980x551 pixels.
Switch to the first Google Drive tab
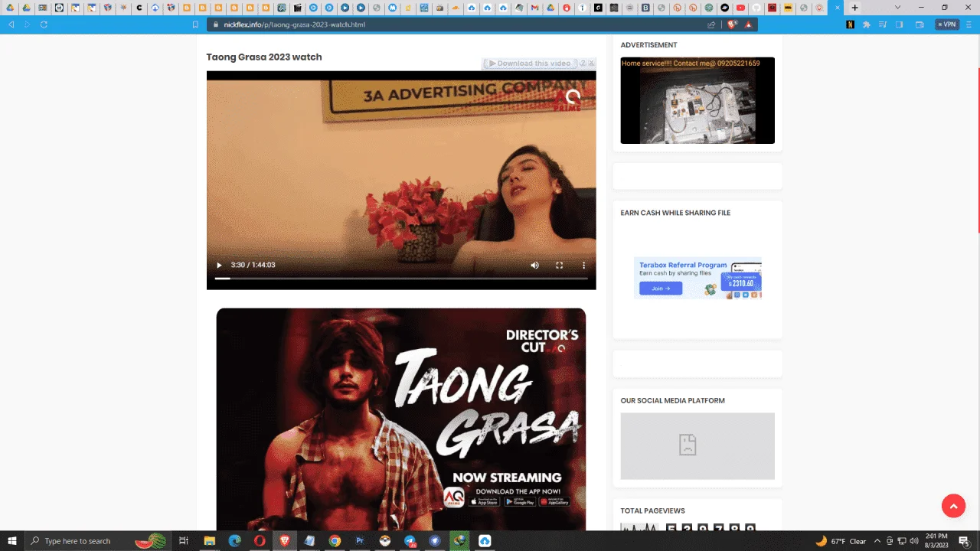[x=10, y=8]
